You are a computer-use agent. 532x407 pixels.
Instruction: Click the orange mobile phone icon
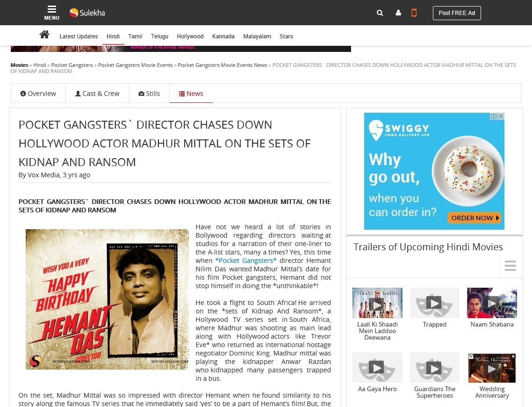[414, 13]
